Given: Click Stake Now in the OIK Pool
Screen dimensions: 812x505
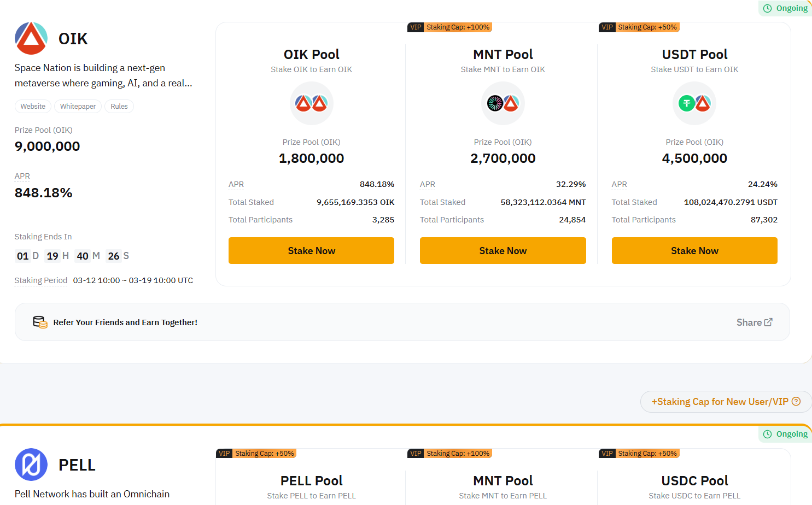Looking at the screenshot, I should (312, 251).
